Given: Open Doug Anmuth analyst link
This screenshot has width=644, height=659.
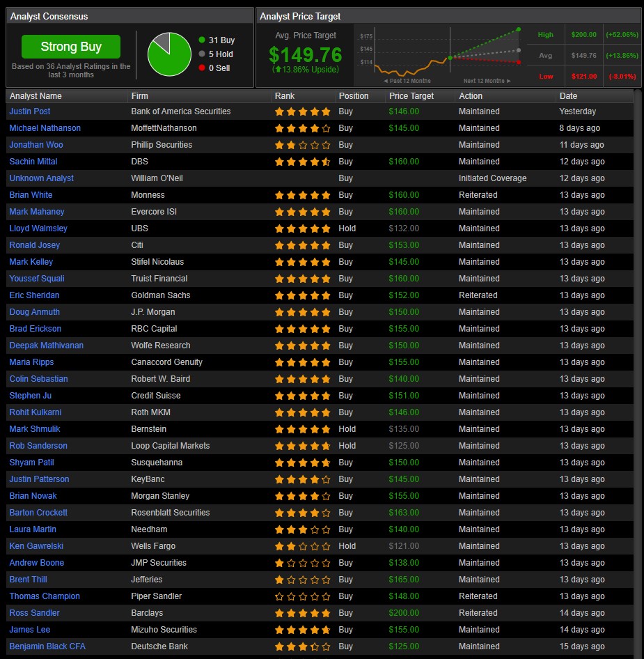Looking at the screenshot, I should [x=34, y=312].
